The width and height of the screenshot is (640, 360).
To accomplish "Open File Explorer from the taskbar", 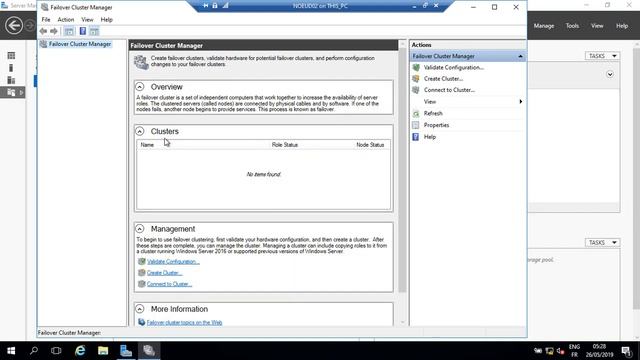I will point(103,351).
